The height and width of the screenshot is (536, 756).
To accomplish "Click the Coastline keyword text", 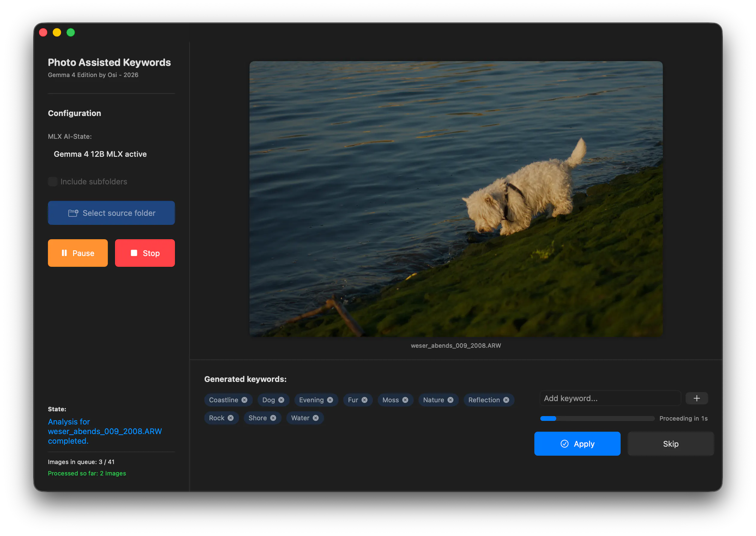I will point(223,400).
